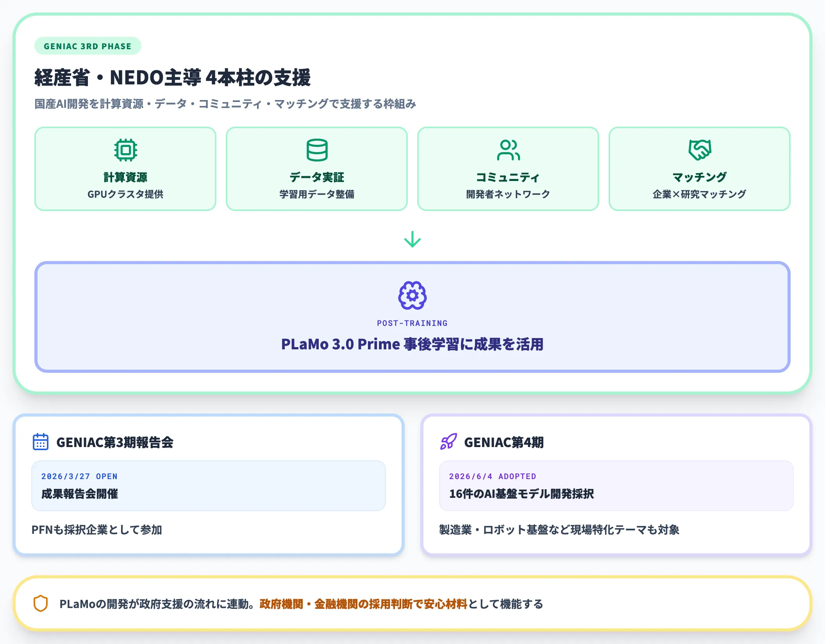Click the handshake icon above マッチング

coord(700,150)
